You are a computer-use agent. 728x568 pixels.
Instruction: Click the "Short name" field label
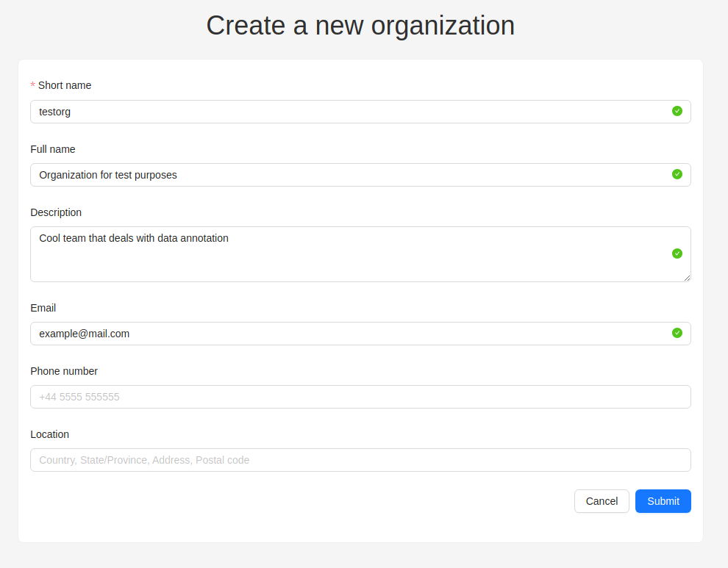[x=65, y=85]
